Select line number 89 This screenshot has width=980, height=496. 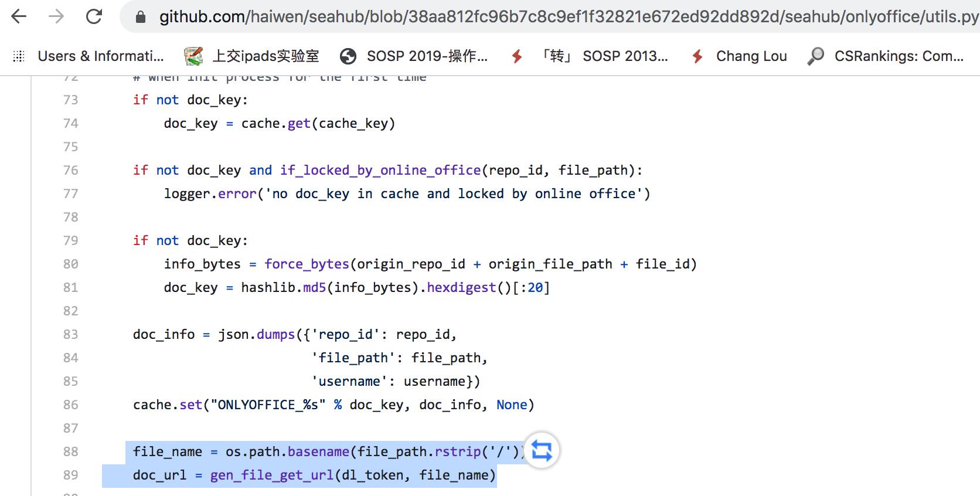pyautogui.click(x=70, y=475)
